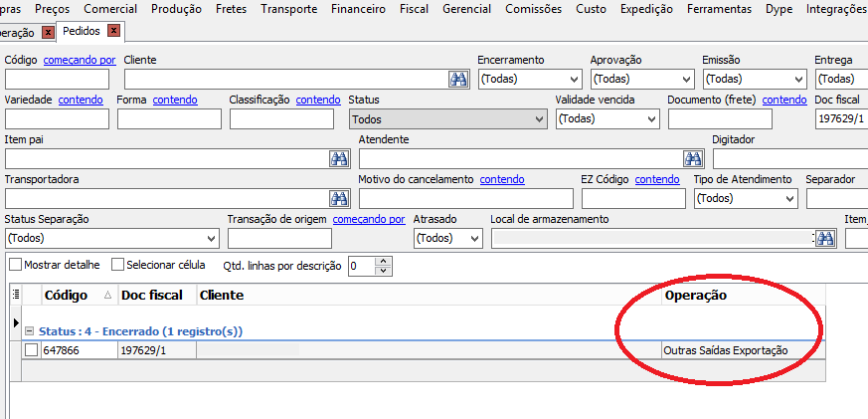The width and height of the screenshot is (868, 419).
Task: Open the Item pai search binoculars icon
Action: (339, 159)
